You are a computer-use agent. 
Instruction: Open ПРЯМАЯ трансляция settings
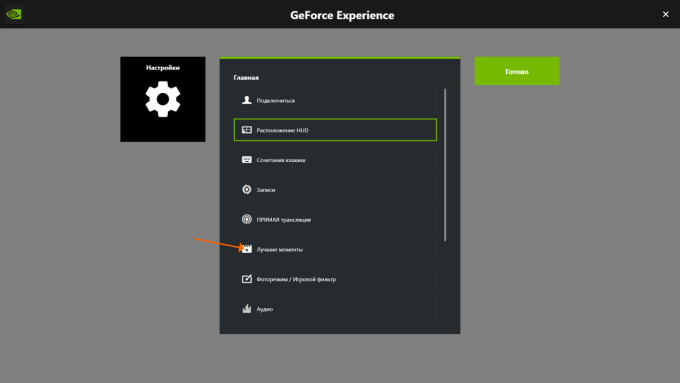pos(335,219)
